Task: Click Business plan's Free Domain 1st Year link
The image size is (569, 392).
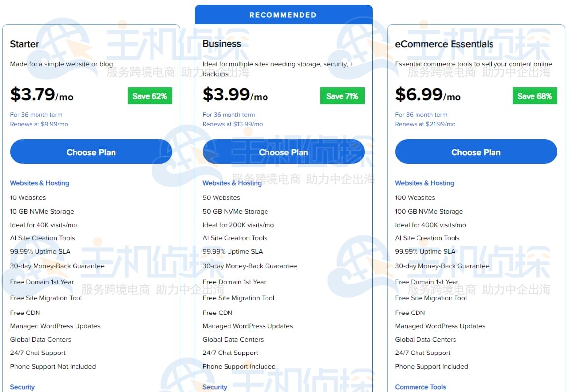Action: 234,282
